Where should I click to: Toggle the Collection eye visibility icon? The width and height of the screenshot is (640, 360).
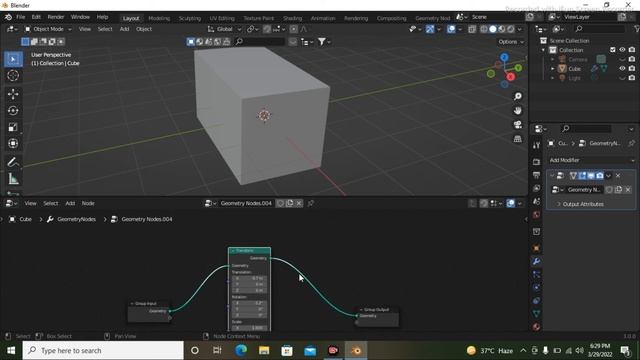(x=622, y=50)
